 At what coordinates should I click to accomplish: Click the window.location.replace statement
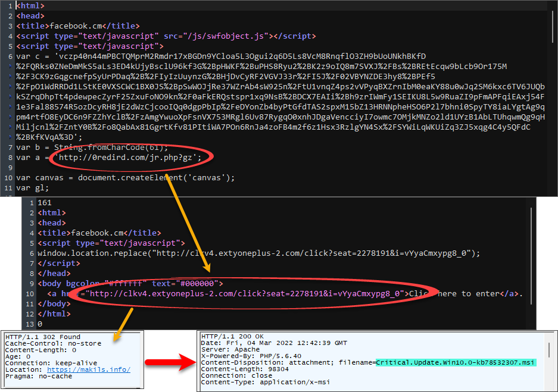pos(258,253)
